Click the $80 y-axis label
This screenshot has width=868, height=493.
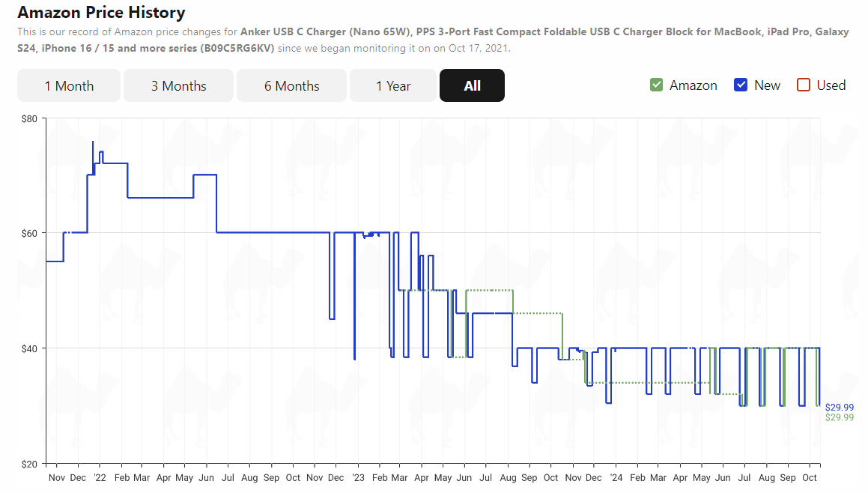click(x=29, y=119)
